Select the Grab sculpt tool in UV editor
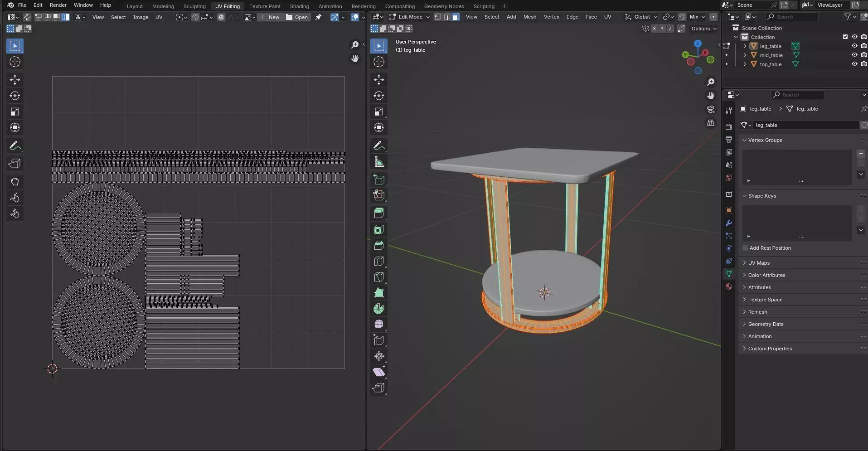 point(15,182)
